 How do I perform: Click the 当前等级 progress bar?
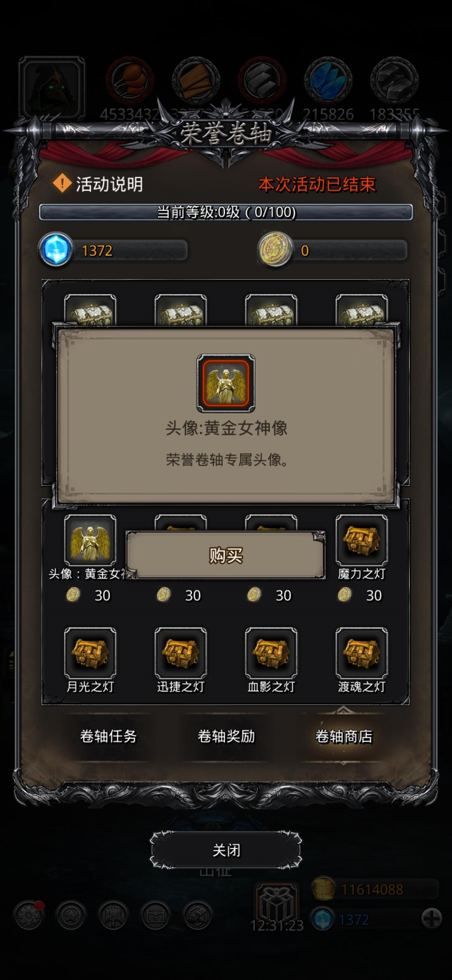(x=226, y=212)
